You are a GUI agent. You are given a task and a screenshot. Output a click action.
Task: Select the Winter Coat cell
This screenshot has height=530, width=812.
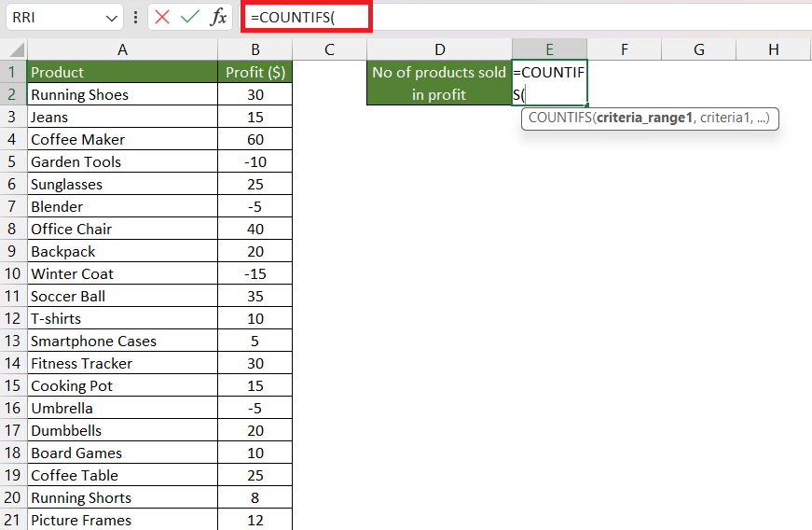[122, 273]
